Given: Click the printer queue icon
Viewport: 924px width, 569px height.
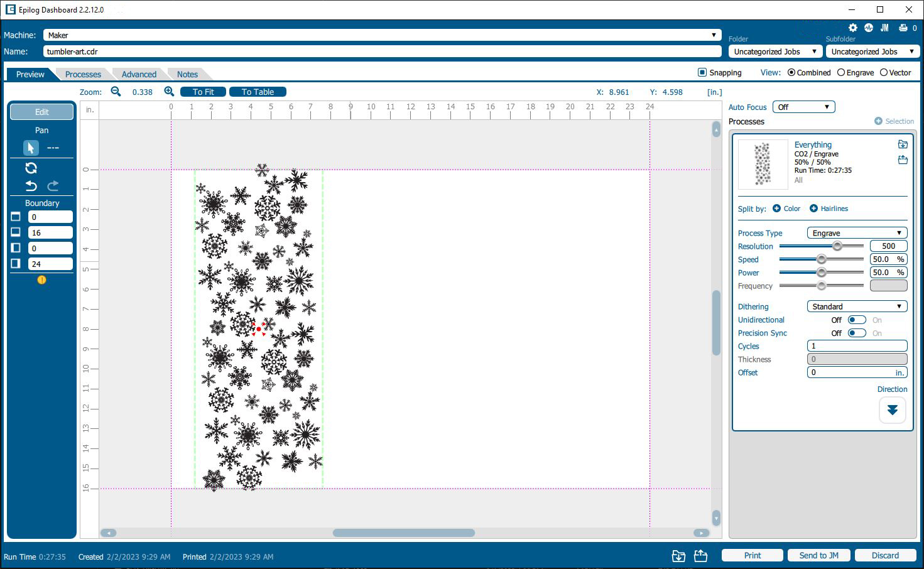Looking at the screenshot, I should tap(903, 28).
